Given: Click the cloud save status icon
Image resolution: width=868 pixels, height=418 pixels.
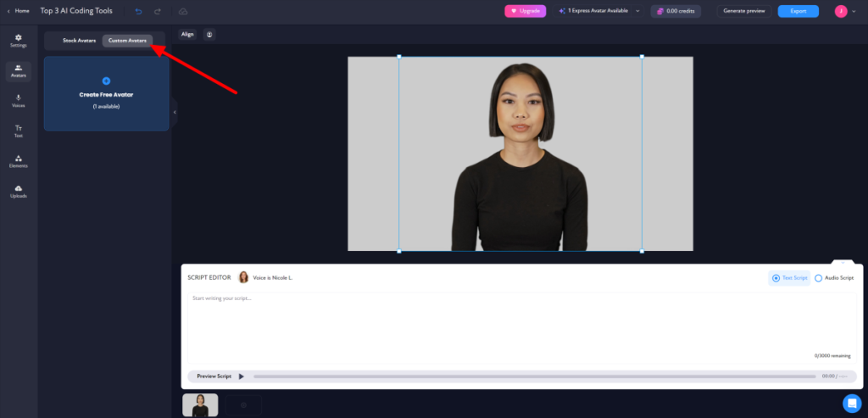Looking at the screenshot, I should point(183,11).
